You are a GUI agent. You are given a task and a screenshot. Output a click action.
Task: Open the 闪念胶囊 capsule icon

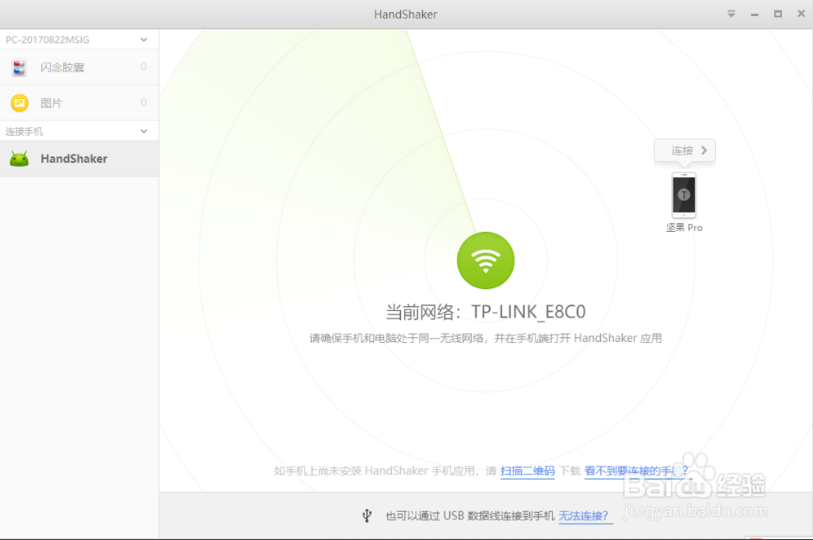[19, 67]
